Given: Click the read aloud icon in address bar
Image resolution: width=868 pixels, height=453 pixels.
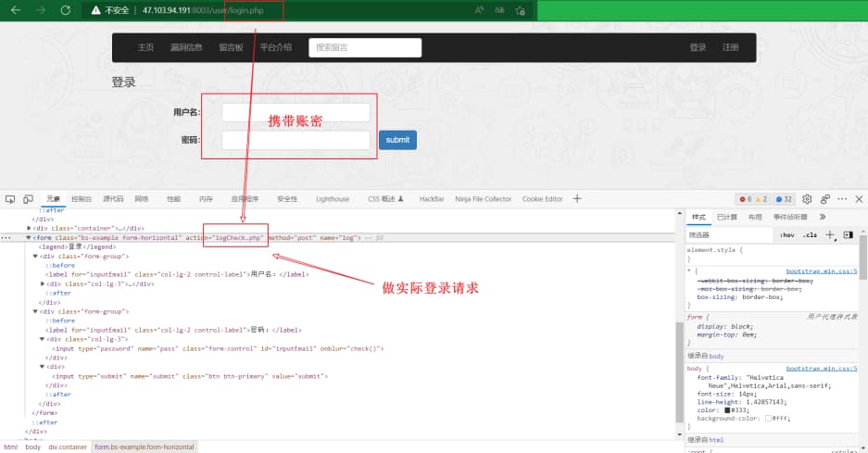Looking at the screenshot, I should [x=479, y=10].
